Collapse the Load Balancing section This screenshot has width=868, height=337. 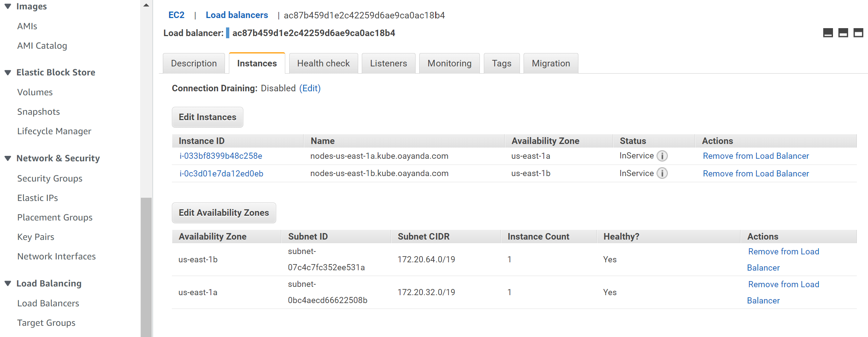point(8,284)
